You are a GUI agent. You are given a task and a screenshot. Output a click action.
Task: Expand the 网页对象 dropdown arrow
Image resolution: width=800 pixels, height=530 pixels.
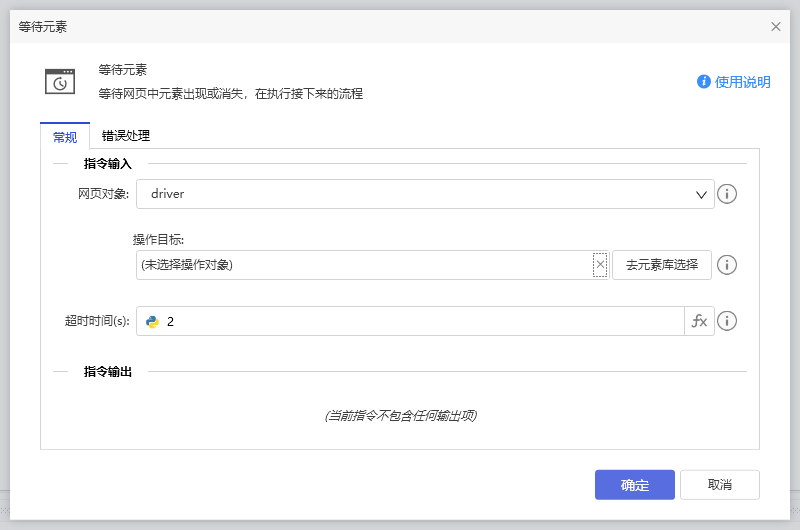pyautogui.click(x=701, y=195)
